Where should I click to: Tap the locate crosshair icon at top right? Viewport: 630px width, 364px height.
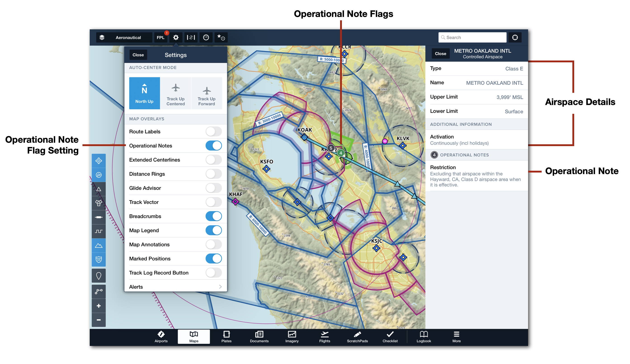515,37
